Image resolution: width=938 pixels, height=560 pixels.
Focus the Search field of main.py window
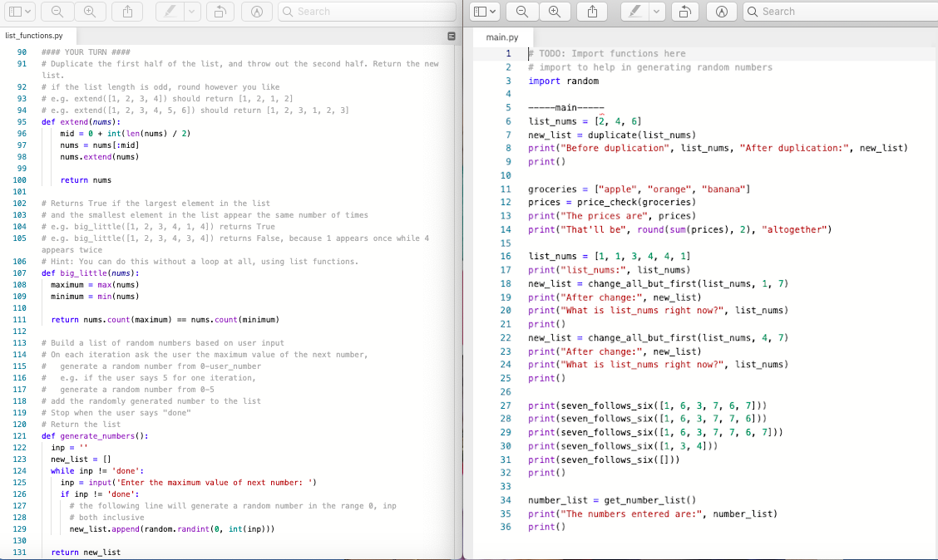tap(841, 12)
